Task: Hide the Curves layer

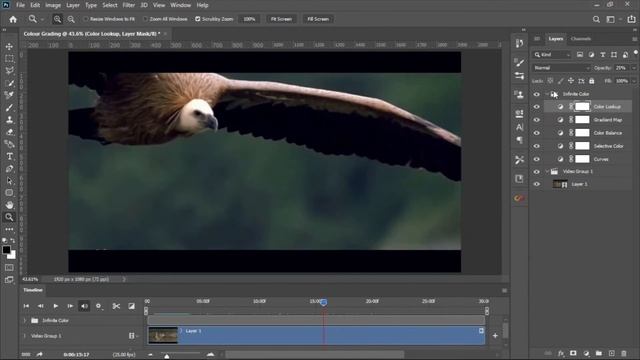Action: [536, 159]
